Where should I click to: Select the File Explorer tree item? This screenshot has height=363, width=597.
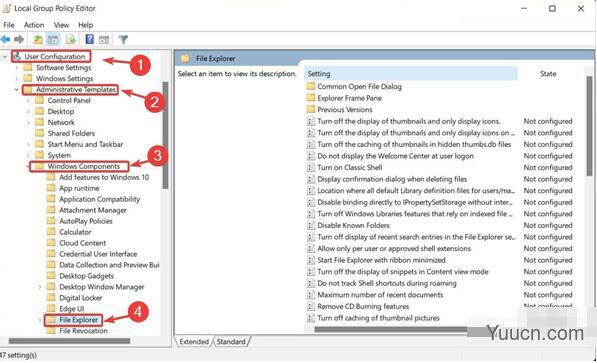[79, 320]
